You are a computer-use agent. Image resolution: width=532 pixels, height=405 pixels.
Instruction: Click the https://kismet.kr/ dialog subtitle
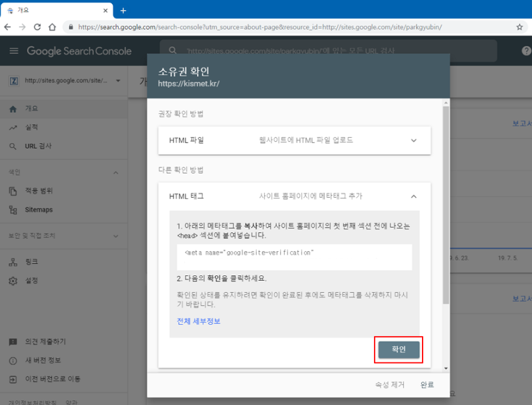tap(188, 84)
